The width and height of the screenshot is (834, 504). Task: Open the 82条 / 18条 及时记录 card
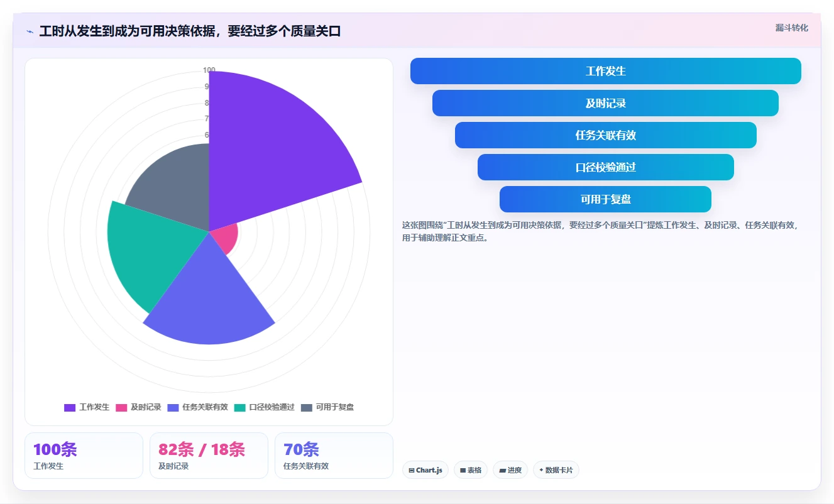pyautogui.click(x=209, y=456)
